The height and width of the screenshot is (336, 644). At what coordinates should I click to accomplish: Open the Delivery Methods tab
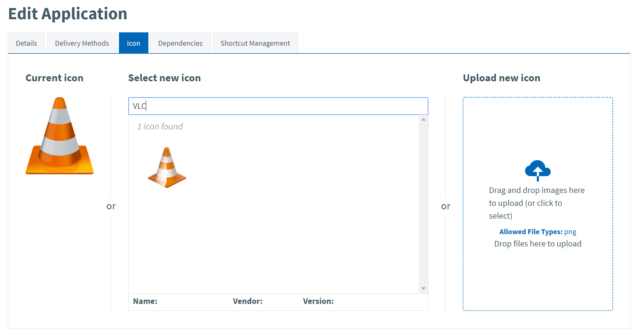click(x=82, y=43)
